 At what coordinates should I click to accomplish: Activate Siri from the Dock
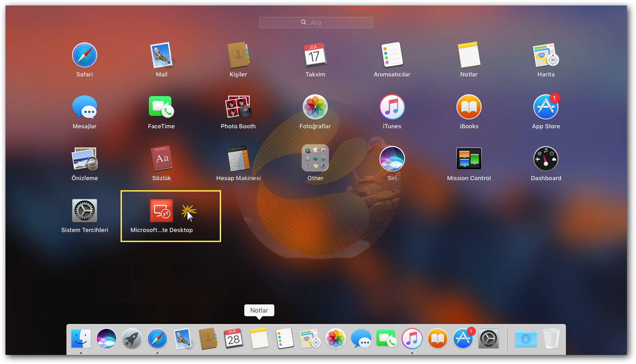106,339
